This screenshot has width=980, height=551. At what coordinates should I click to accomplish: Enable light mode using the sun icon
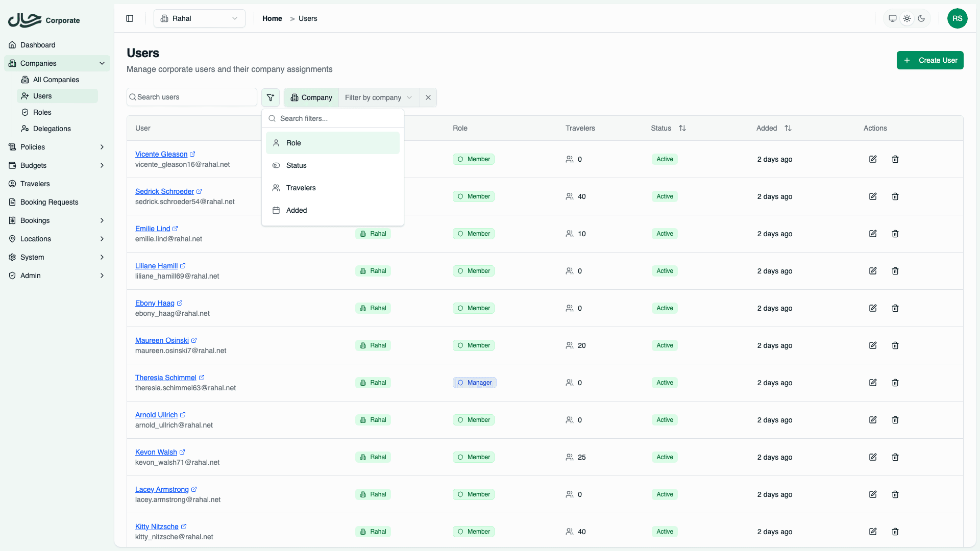[x=906, y=18]
